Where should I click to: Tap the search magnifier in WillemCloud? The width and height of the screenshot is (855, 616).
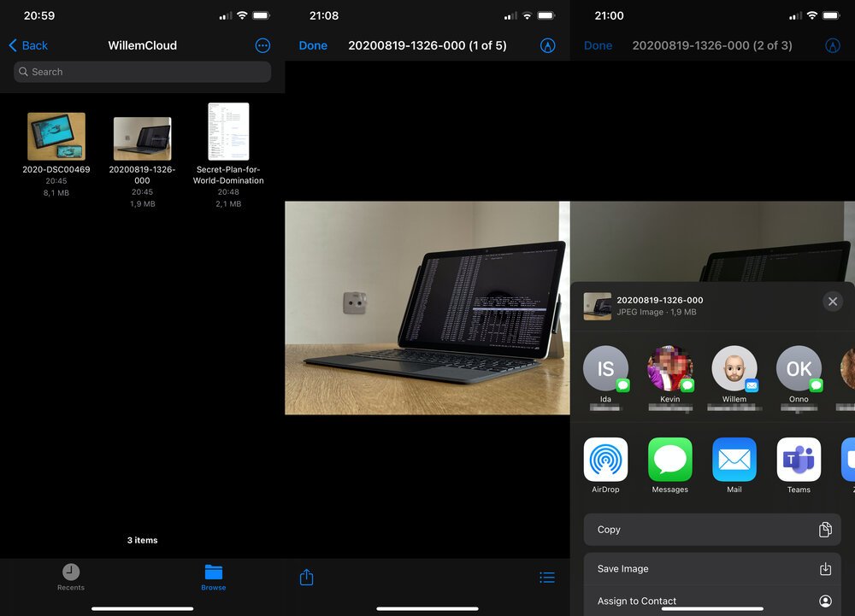click(x=23, y=72)
